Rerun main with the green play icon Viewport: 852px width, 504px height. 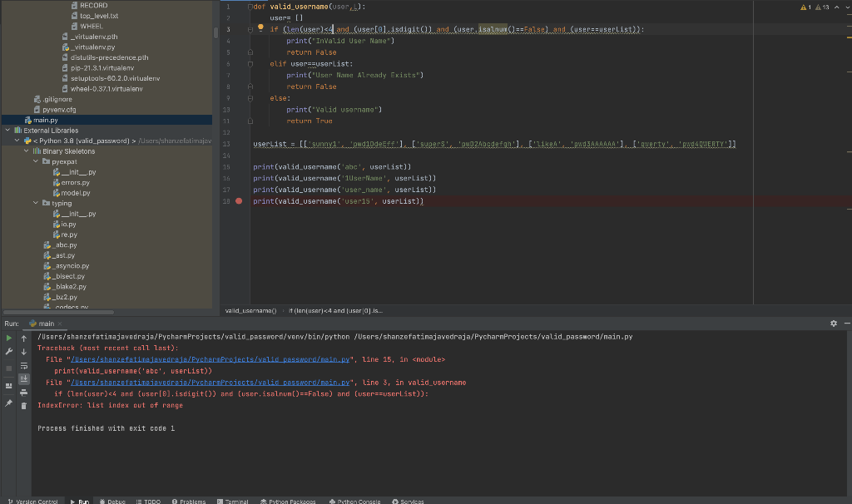8,338
